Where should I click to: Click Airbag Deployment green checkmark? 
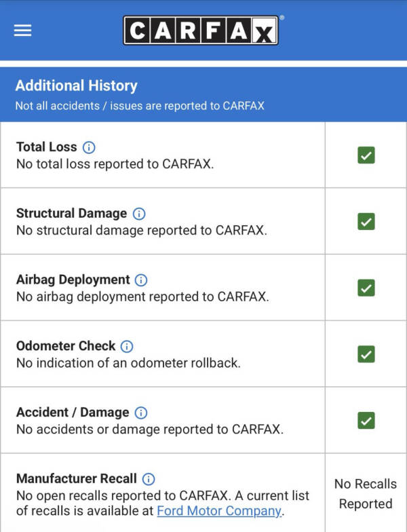point(366,288)
